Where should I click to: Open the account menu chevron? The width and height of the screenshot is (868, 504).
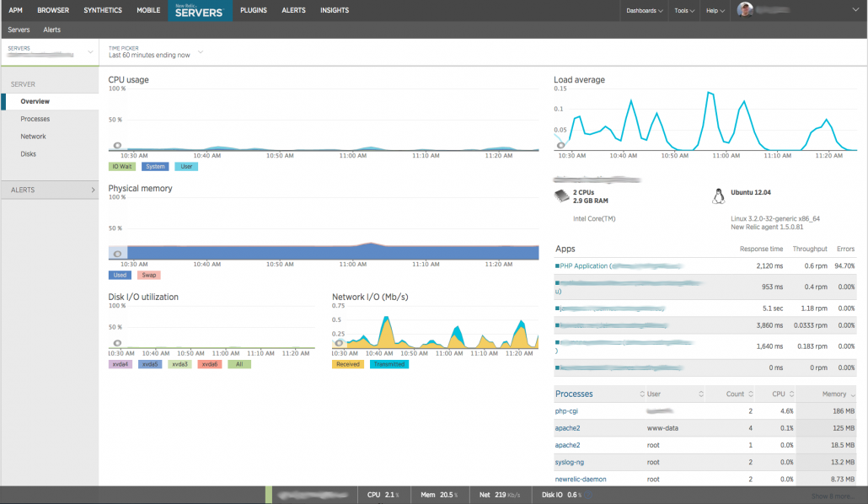click(855, 9)
